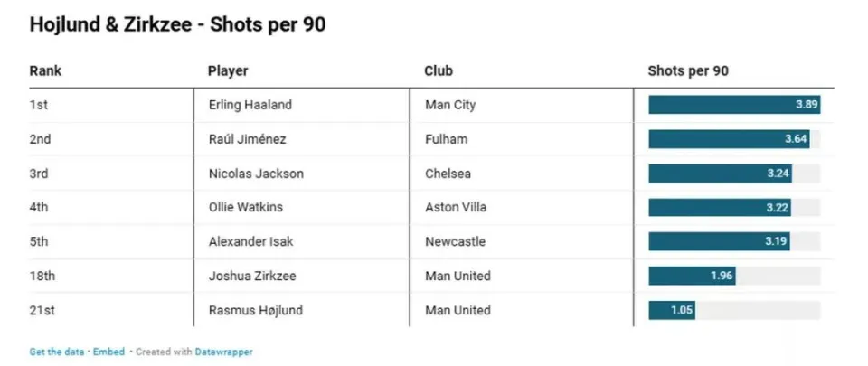Image resolution: width=868 pixels, height=366 pixels.
Task: Select Erling Haaland's 3.89 bar
Action: click(734, 105)
